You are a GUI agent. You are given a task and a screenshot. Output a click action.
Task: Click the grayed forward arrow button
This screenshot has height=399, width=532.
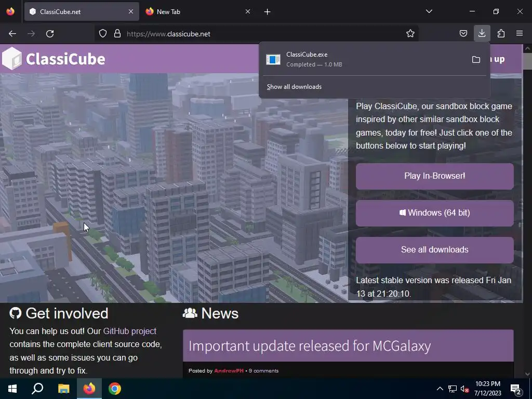click(31, 34)
